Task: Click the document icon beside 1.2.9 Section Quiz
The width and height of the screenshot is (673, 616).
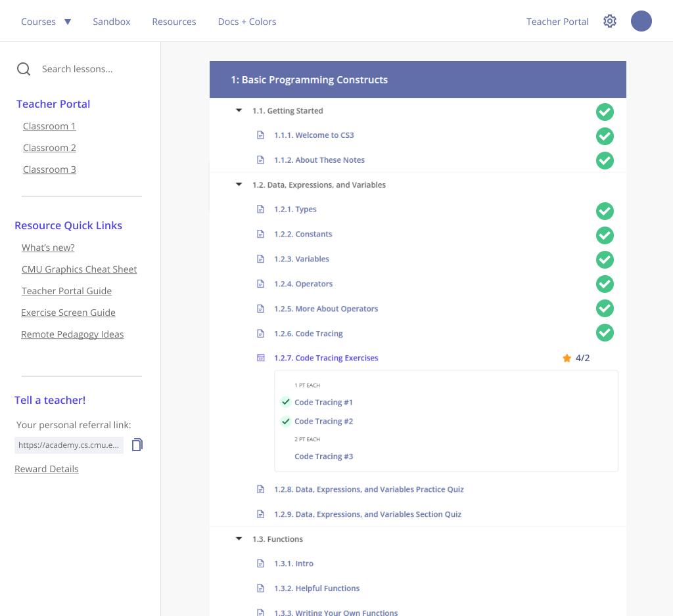Action: [x=260, y=514]
